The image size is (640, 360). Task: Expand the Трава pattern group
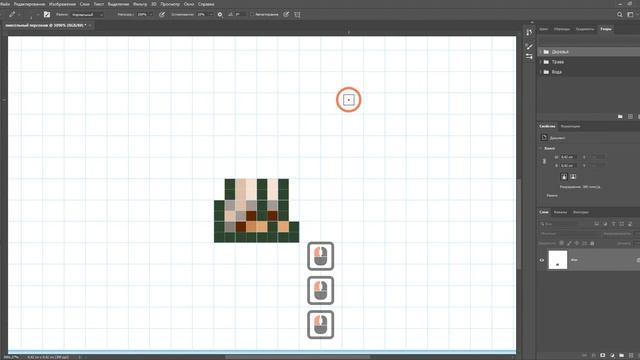tap(541, 62)
